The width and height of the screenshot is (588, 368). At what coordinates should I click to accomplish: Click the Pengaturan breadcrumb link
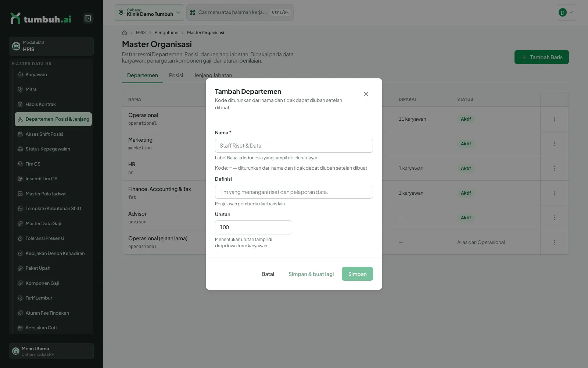tap(166, 33)
